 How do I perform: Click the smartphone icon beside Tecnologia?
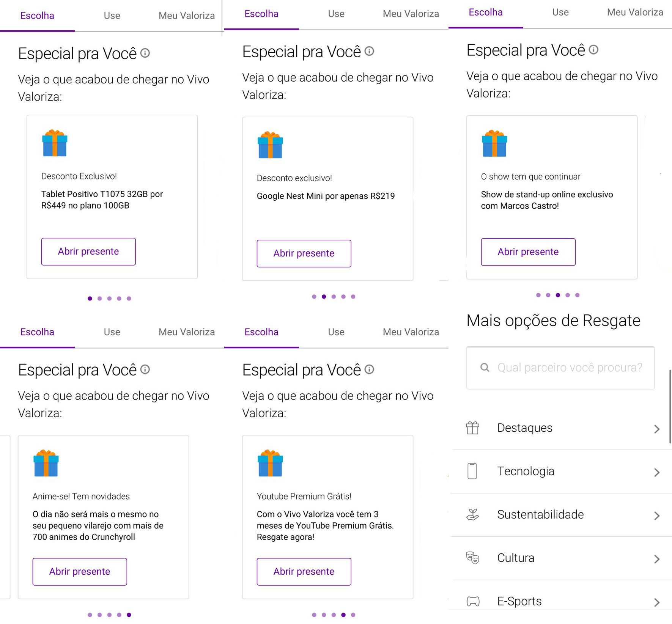[x=472, y=471]
